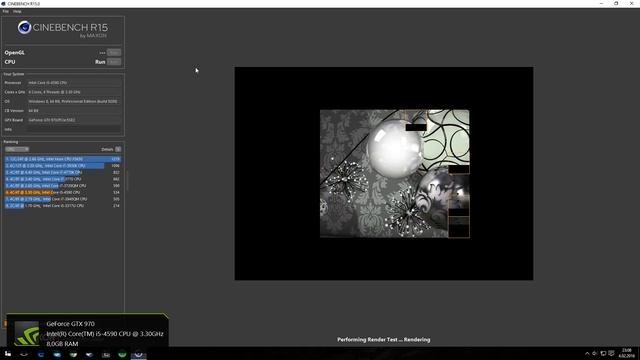Select the Core i5-3317U ranking row
The height and width of the screenshot is (360, 640).
pyautogui.click(x=63, y=206)
